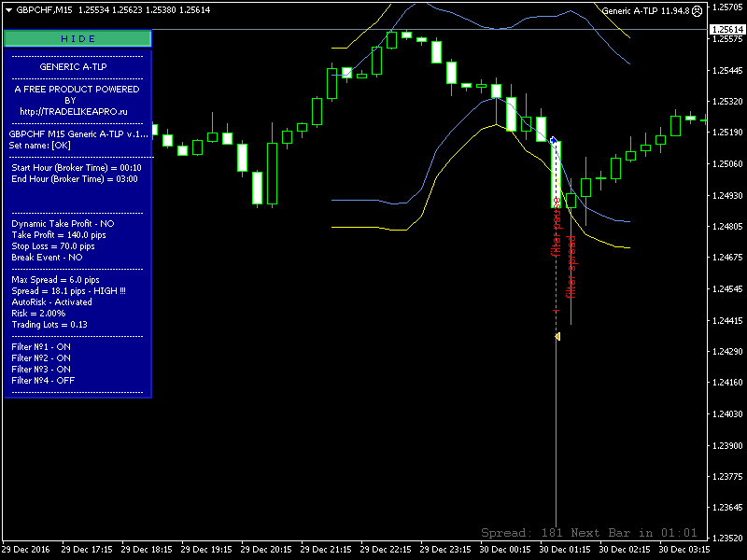Image resolution: width=747 pixels, height=560 pixels.
Task: Click 'End Hour (Broker Time) = 03:00'
Action: (x=75, y=179)
